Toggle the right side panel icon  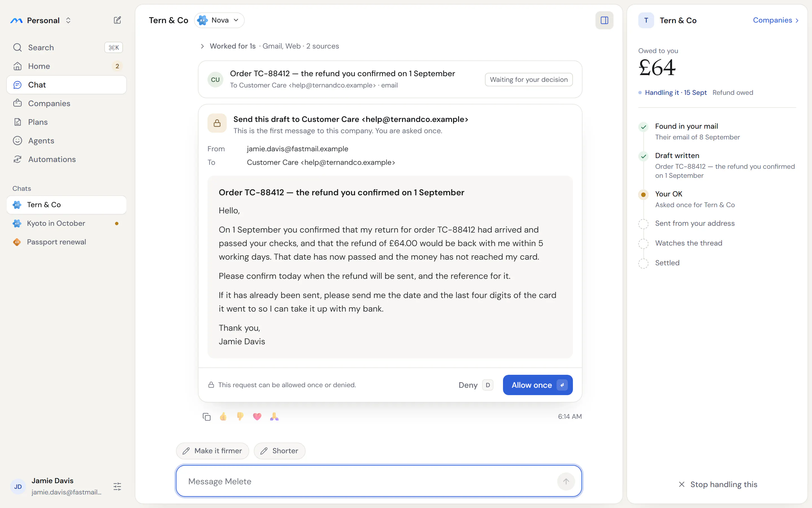tap(604, 20)
